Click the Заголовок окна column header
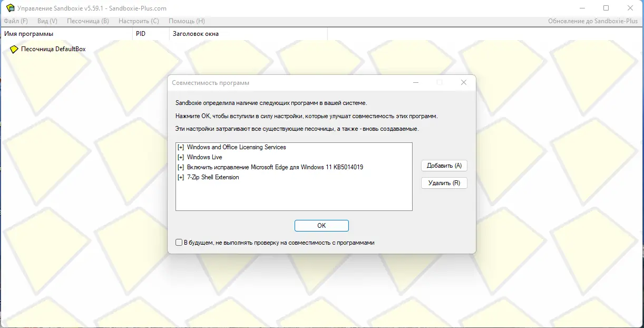The height and width of the screenshot is (328, 644). tap(248, 34)
